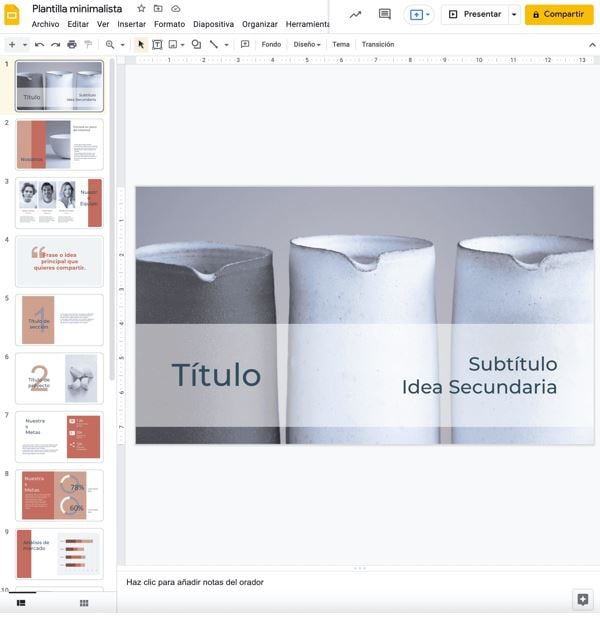Rename the title Plantilla minimalista
Viewport: 600px width, 625px height.
coord(77,9)
